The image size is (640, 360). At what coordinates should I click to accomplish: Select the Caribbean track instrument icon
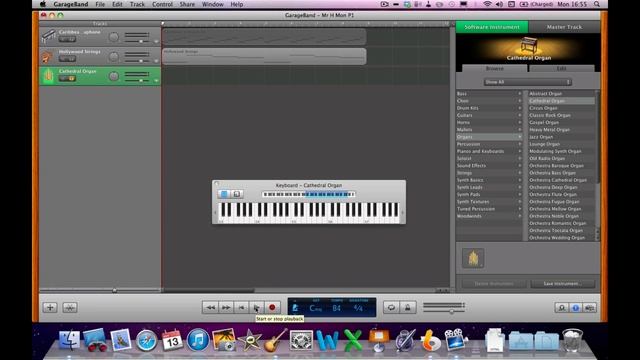[x=48, y=37]
